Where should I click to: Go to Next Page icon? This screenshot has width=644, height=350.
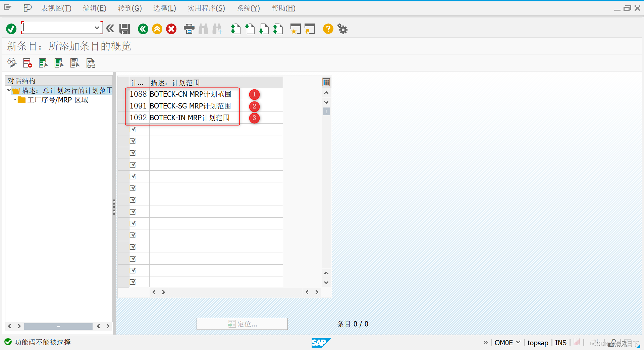coord(264,29)
